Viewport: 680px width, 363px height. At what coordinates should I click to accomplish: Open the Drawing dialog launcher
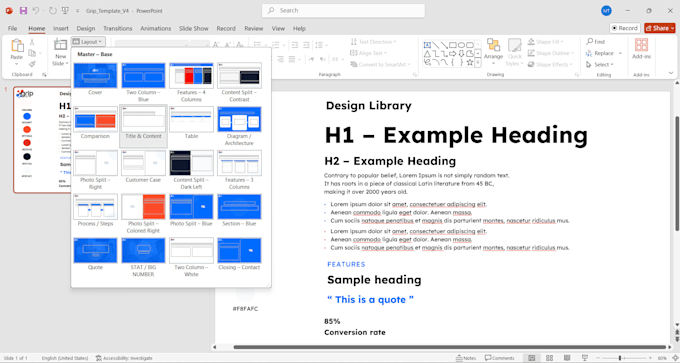point(576,75)
